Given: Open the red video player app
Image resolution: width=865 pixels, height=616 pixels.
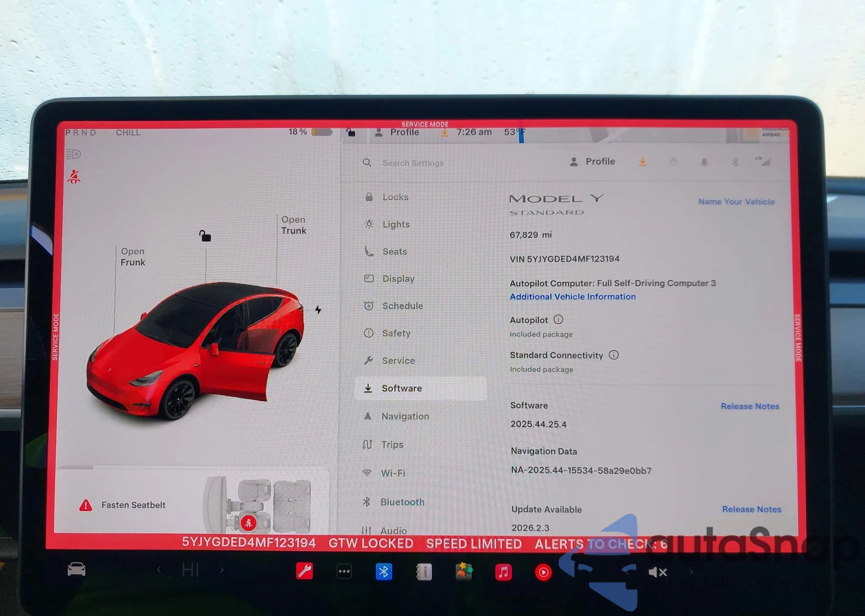Looking at the screenshot, I should click(543, 572).
